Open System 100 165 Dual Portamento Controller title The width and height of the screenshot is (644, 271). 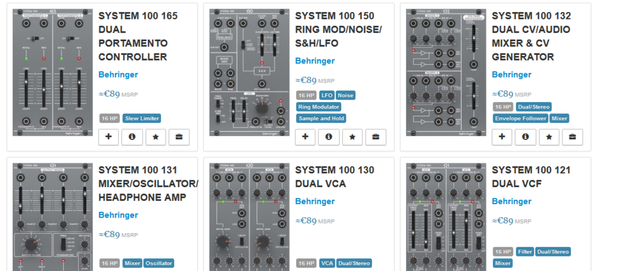(138, 36)
